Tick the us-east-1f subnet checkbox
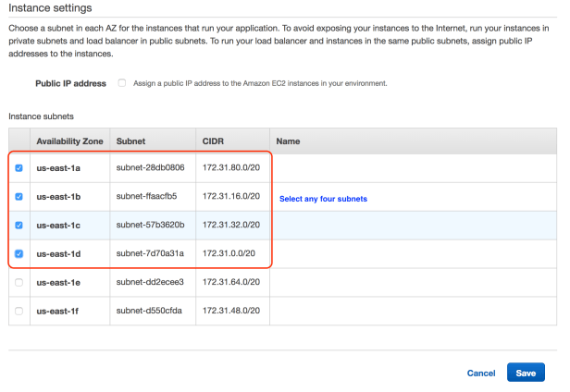The height and width of the screenshot is (392, 570). tap(19, 311)
